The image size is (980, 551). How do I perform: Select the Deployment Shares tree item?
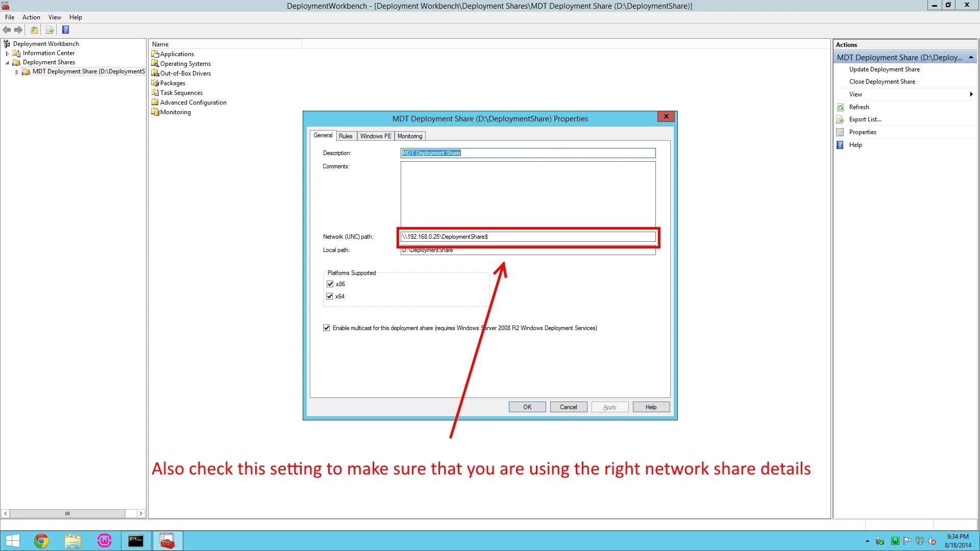(49, 62)
